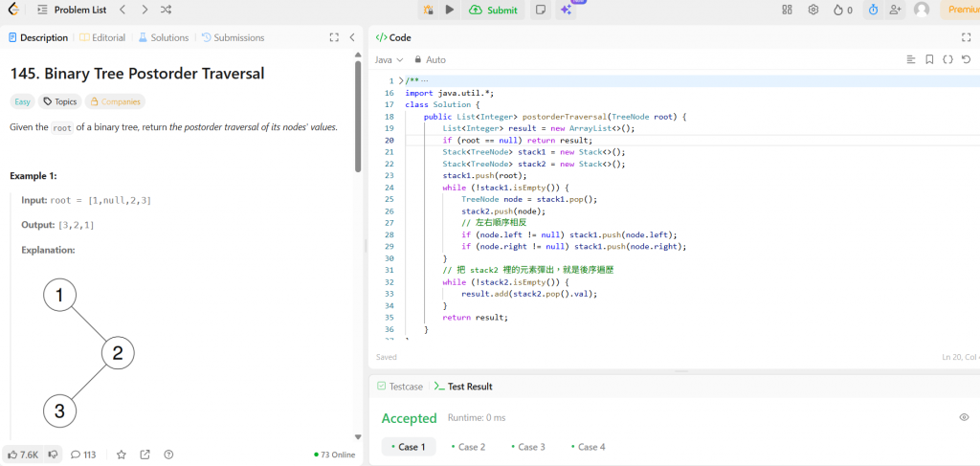
Task: Open the help question mark icon
Action: pyautogui.click(x=168, y=455)
